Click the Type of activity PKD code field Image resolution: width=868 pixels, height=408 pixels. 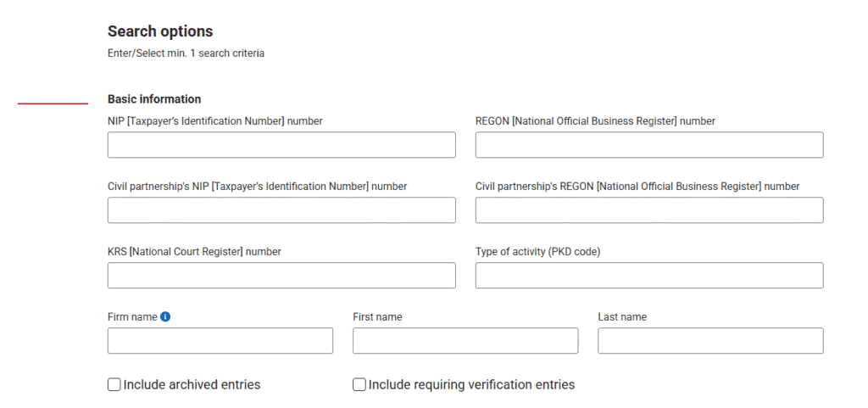649,276
